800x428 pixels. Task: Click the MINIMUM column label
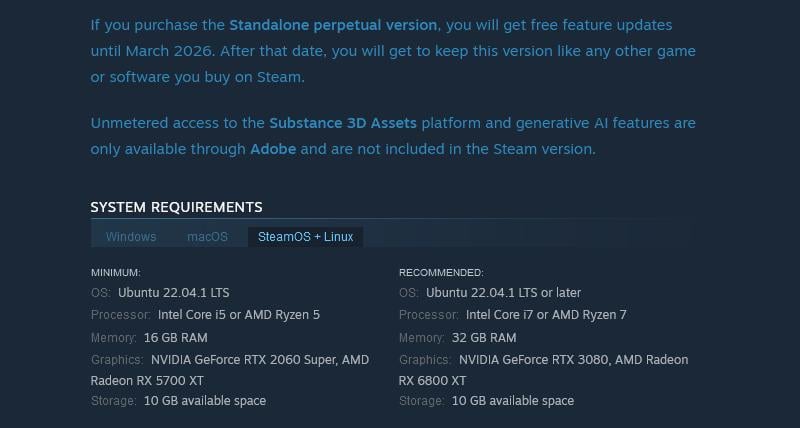pos(116,272)
